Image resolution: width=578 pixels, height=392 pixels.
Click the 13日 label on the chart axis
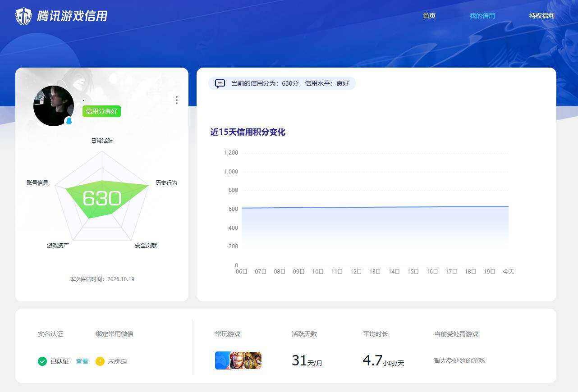tap(375, 272)
